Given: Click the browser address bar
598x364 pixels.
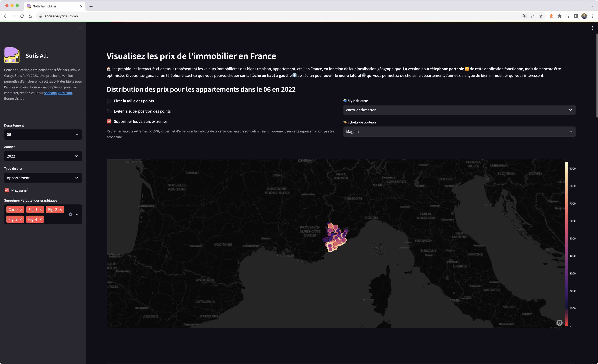Looking at the screenshot, I should [x=61, y=16].
